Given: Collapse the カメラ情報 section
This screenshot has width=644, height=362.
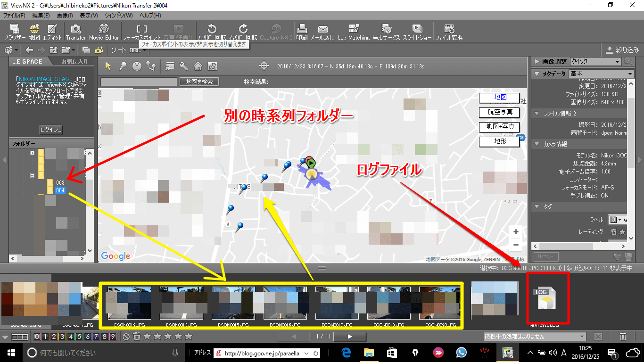Looking at the screenshot, I should click(537, 144).
